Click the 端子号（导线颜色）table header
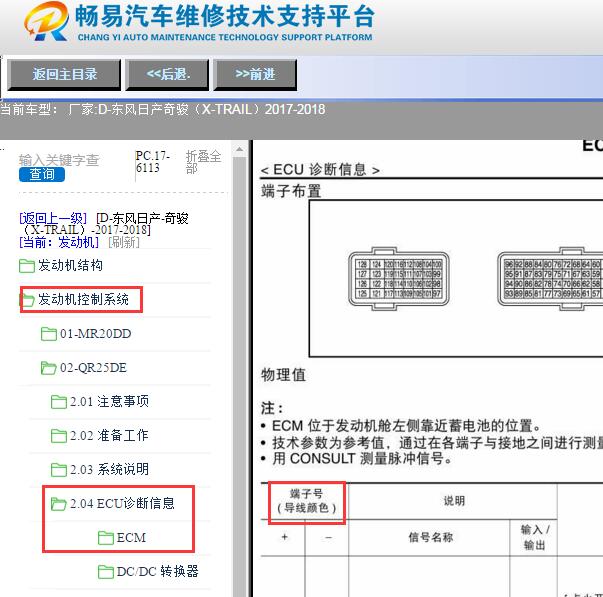603x597 pixels. tap(306, 502)
